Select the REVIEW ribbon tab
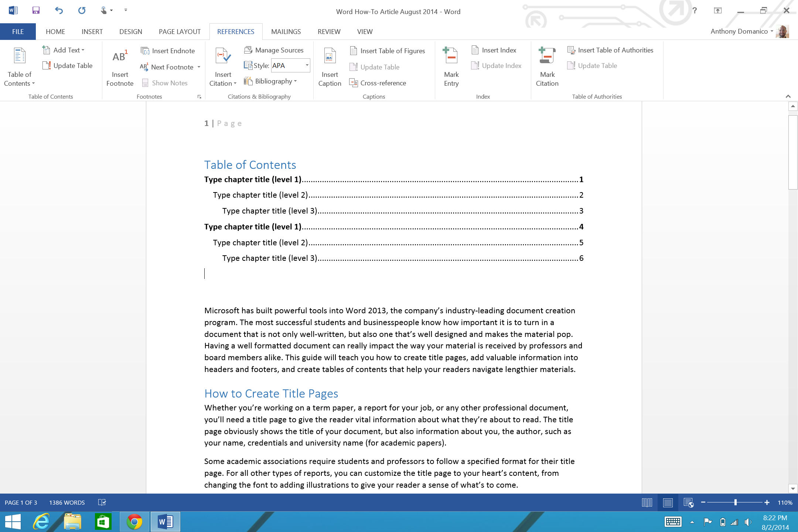The image size is (798, 532). (x=329, y=31)
